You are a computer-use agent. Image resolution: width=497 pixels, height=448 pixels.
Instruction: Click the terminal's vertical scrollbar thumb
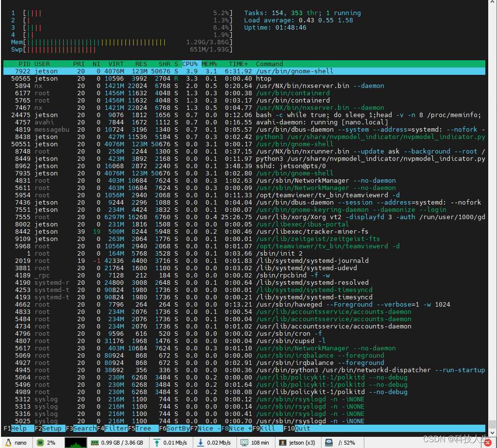492,424
